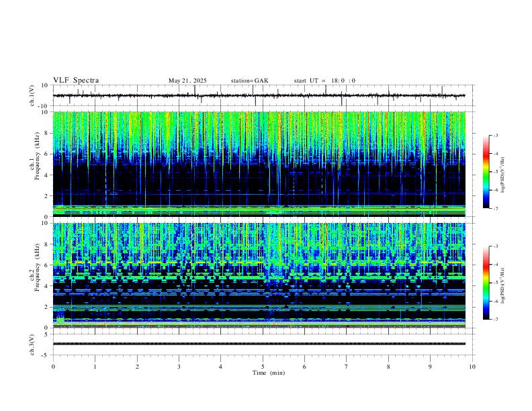The width and height of the screenshot is (532, 411).
Task: Click time axis tick label '10'
Action: point(472,367)
